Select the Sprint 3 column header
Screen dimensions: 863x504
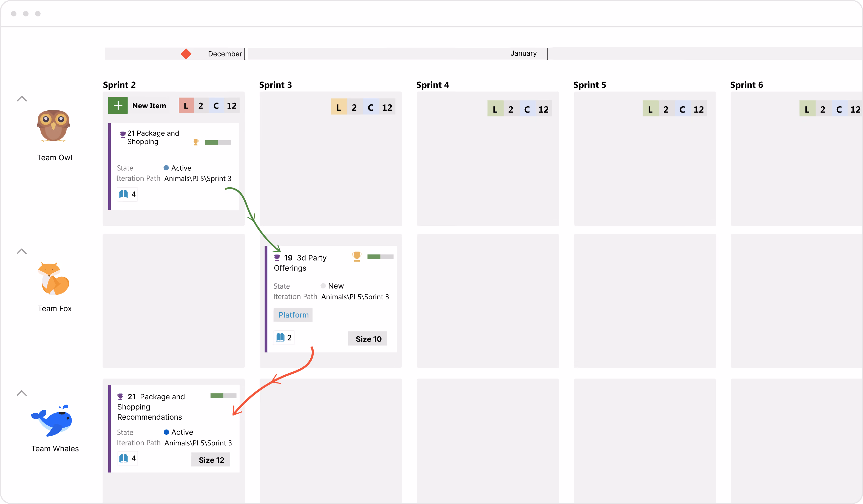(275, 85)
